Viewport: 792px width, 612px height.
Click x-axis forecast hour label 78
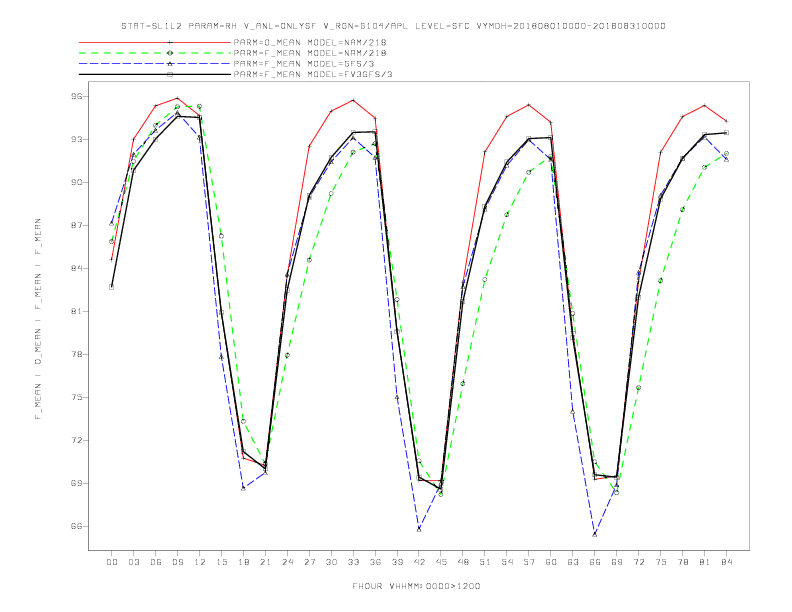[682, 562]
